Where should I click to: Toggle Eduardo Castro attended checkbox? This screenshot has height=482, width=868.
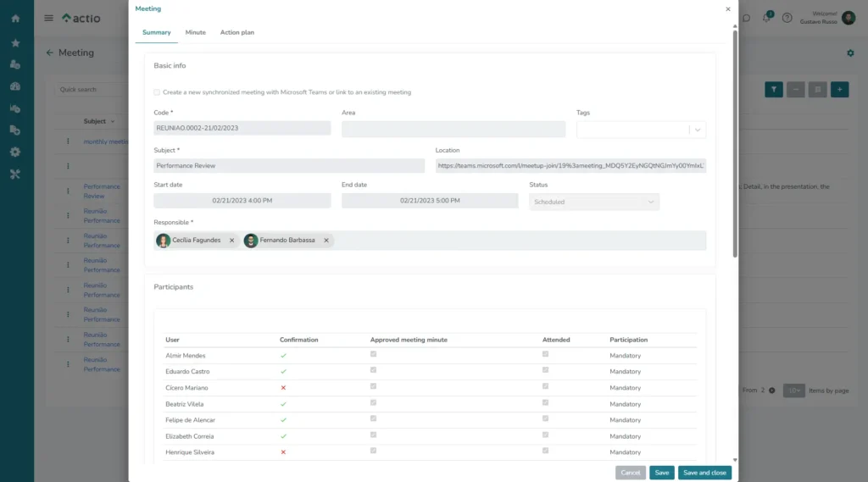click(x=545, y=369)
